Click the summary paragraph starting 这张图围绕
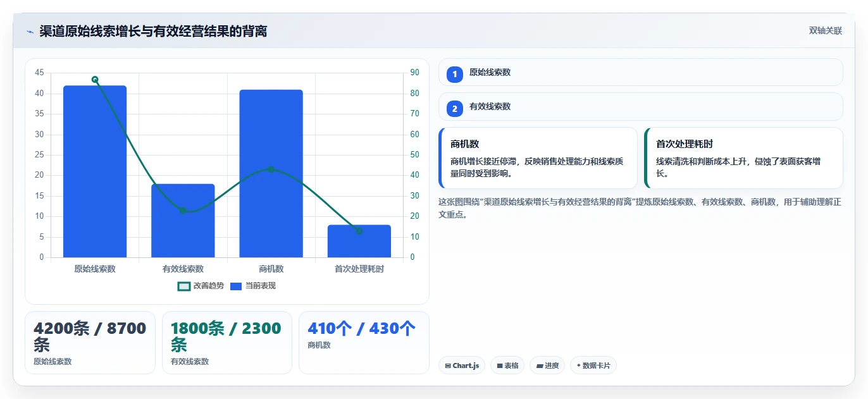 coord(640,208)
